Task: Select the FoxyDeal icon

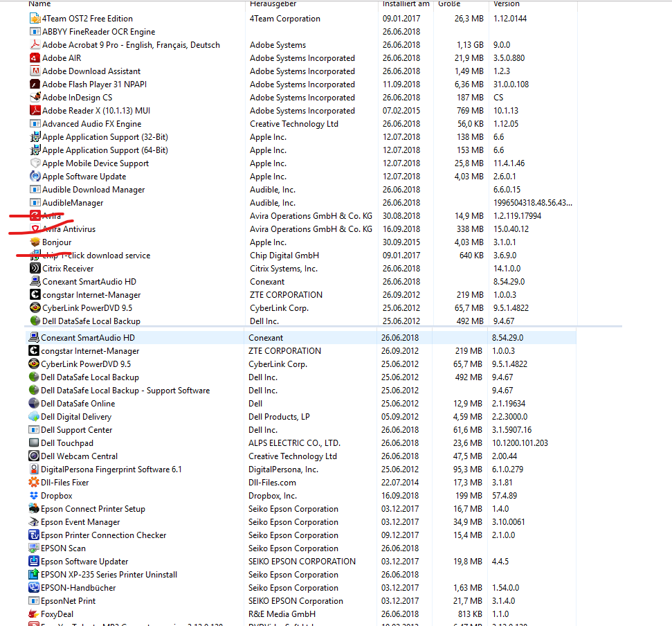Action: tap(34, 614)
